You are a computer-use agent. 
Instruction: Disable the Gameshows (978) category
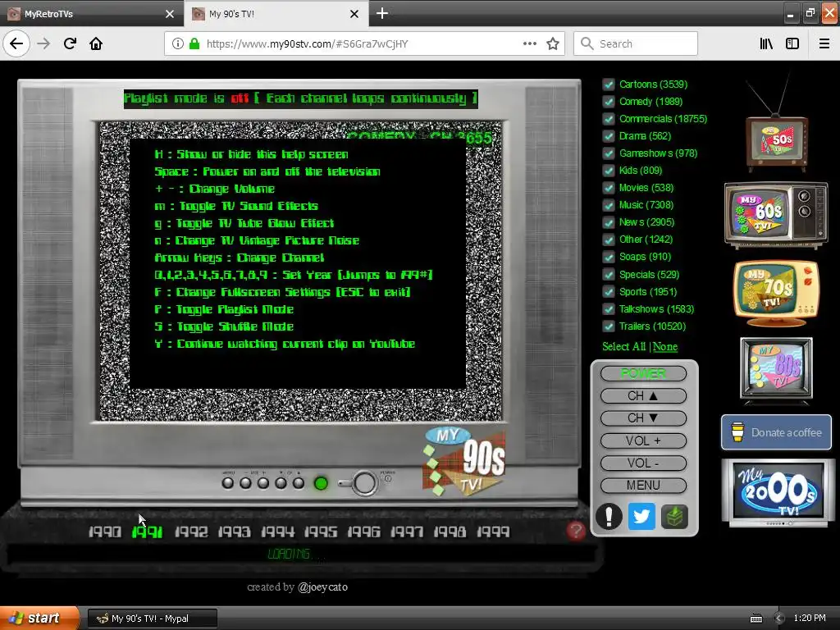click(x=609, y=153)
